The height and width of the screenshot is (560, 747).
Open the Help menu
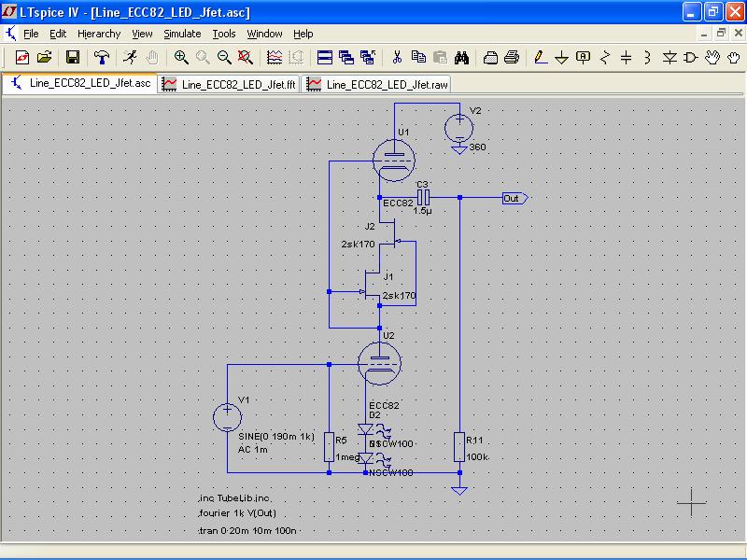coord(303,34)
